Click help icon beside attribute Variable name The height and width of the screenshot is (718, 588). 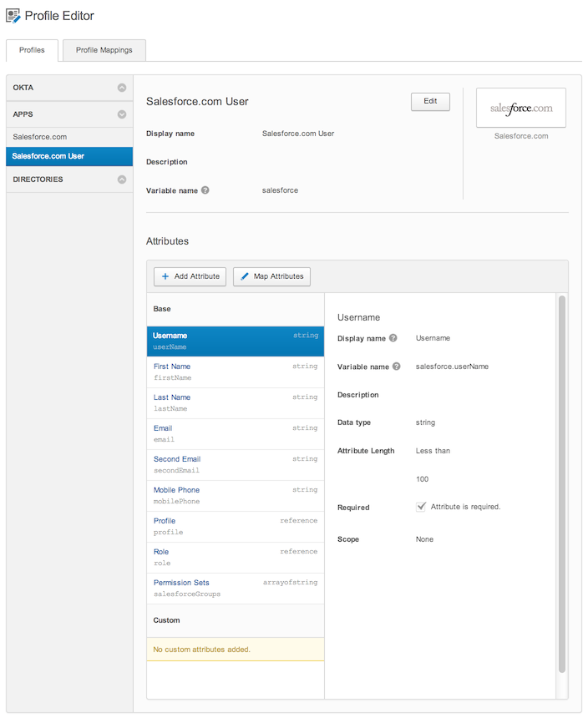397,367
